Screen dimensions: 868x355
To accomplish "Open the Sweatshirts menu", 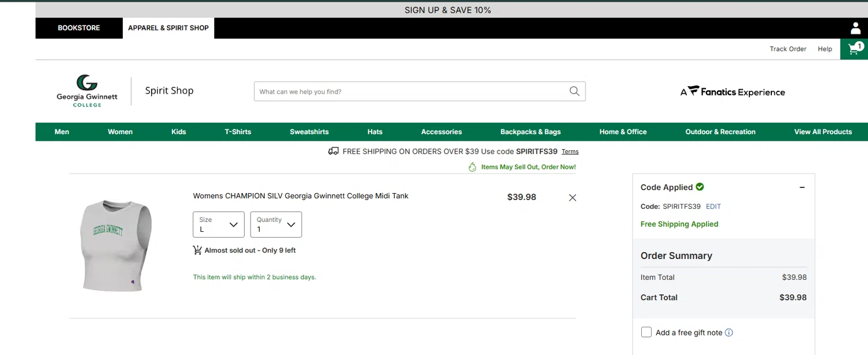I will 309,132.
